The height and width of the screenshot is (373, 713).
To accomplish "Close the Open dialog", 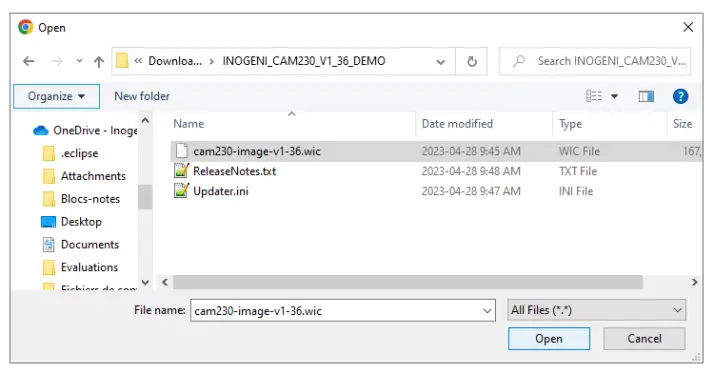I will (688, 27).
